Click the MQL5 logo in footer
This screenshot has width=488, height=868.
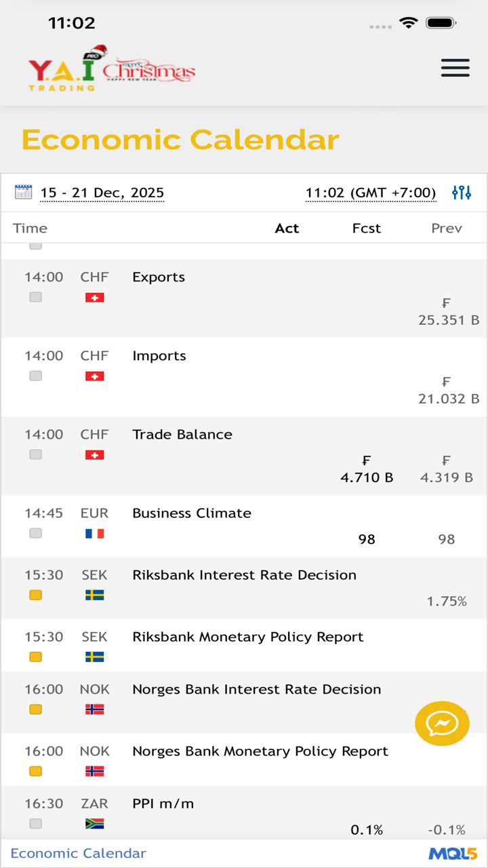tap(453, 854)
